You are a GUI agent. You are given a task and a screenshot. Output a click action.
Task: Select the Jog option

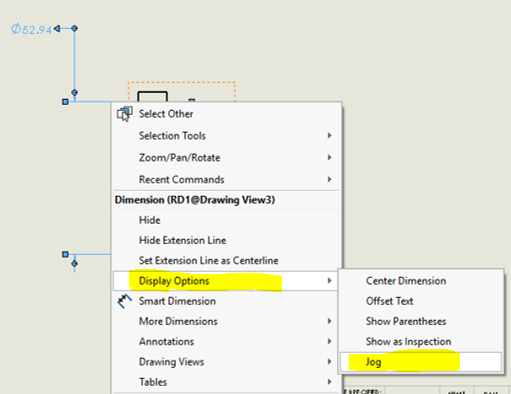click(x=421, y=362)
